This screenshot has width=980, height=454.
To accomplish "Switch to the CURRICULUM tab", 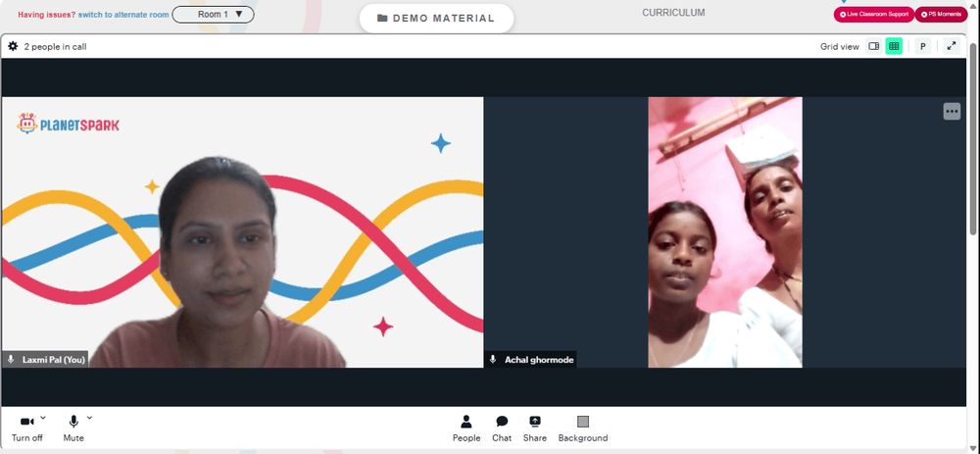I will click(x=673, y=13).
